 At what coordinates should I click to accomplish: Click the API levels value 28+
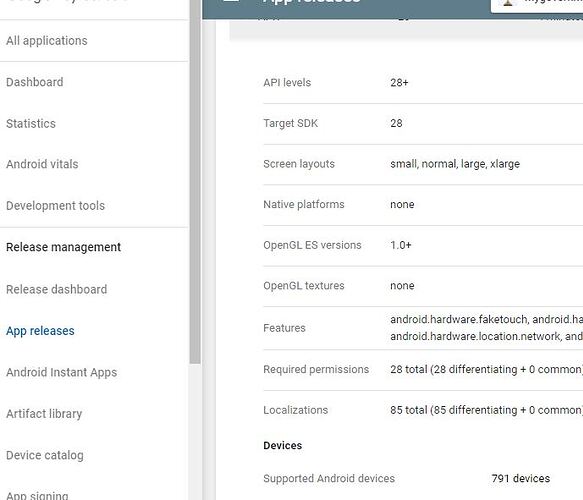tap(399, 83)
